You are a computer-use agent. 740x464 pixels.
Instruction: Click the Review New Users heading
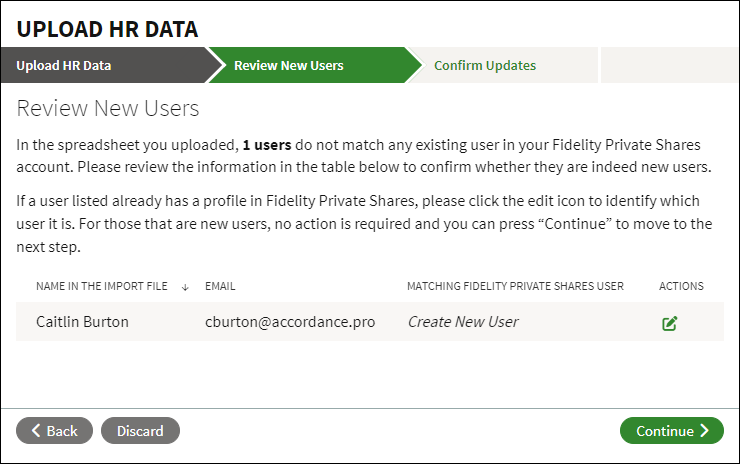coord(108,108)
